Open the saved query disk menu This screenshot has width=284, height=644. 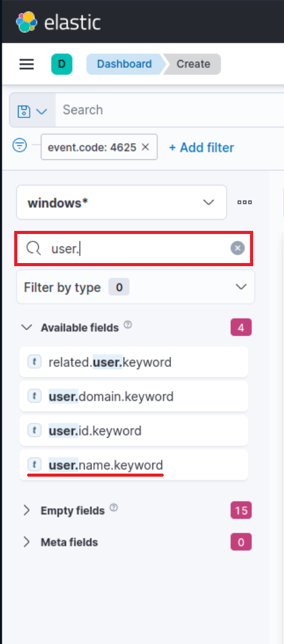coord(33,111)
